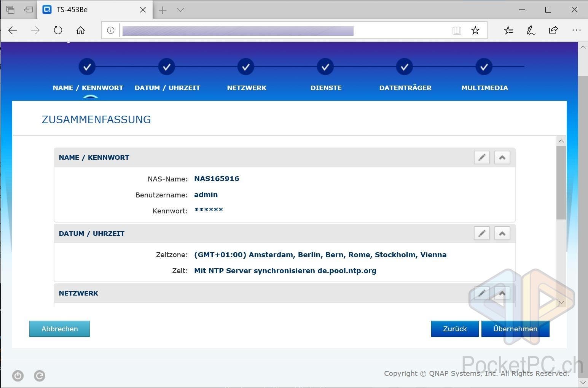Screen dimensions: 588x388
Task: Click the restart icon at bottom left
Action: click(x=40, y=376)
